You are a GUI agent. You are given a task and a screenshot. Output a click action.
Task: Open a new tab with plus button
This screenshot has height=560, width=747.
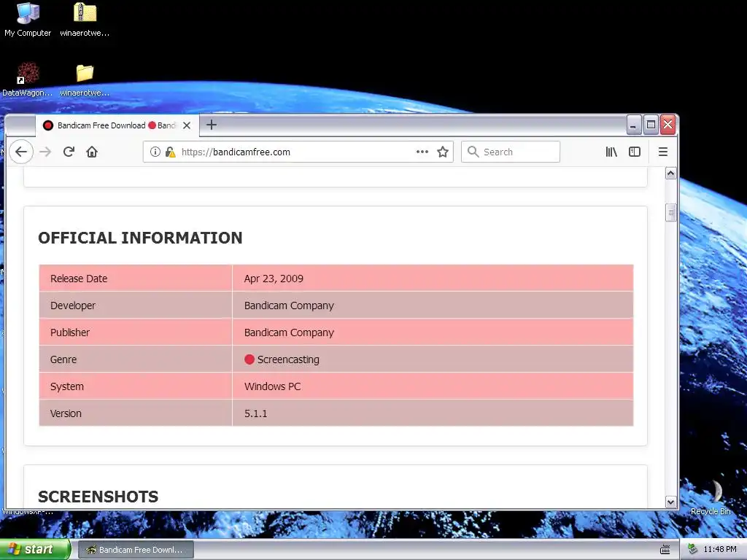(x=212, y=125)
